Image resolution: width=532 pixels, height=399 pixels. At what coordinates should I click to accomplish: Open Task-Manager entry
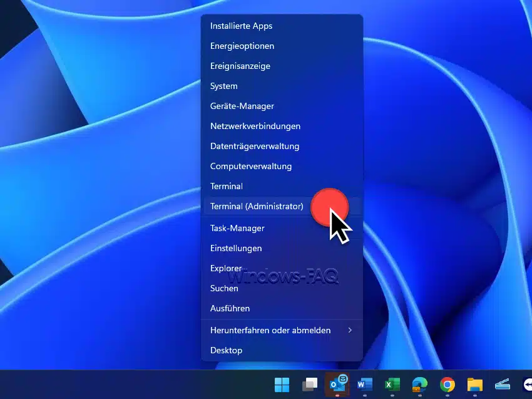coord(282,228)
